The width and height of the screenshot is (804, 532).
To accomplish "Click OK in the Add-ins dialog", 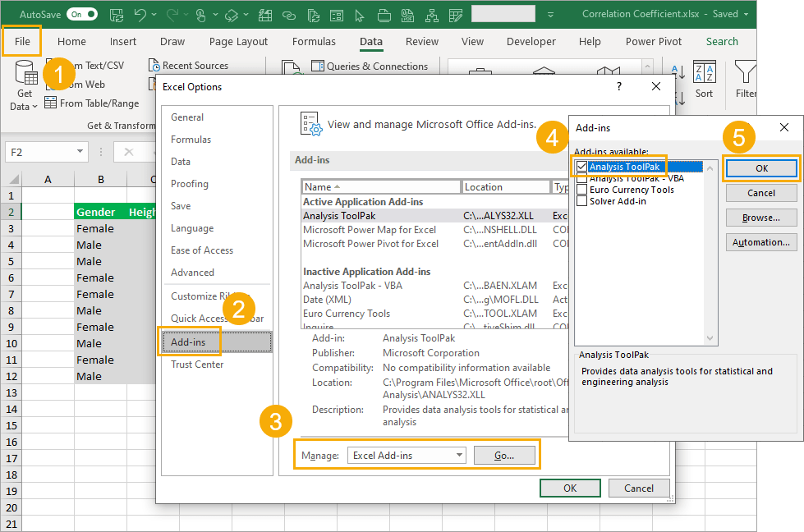I will point(761,168).
